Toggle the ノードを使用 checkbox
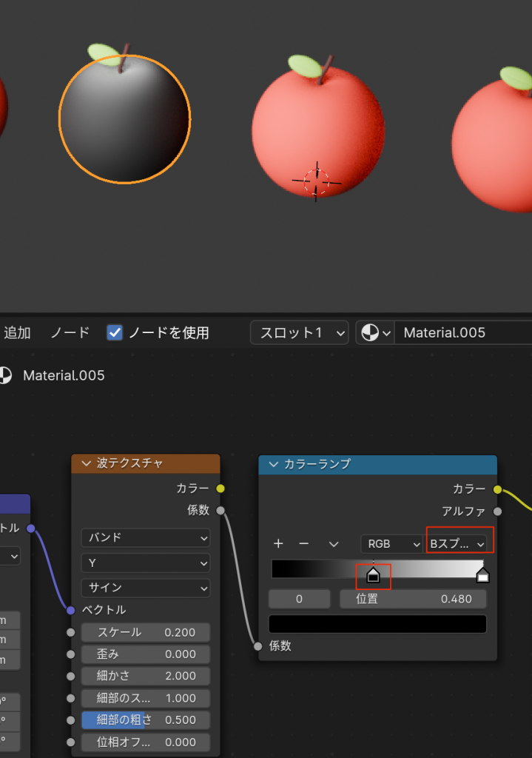The image size is (532, 758). coord(115,333)
